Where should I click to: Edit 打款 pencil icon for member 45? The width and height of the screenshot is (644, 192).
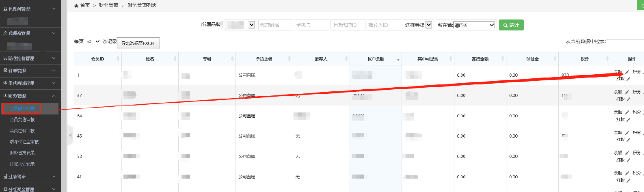[628, 140]
